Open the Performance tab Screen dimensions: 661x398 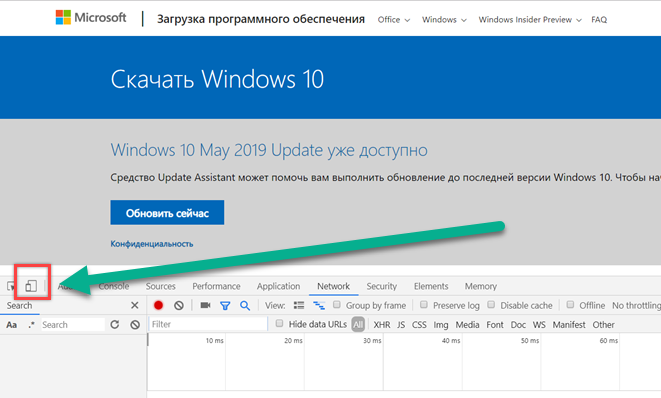pyautogui.click(x=216, y=286)
